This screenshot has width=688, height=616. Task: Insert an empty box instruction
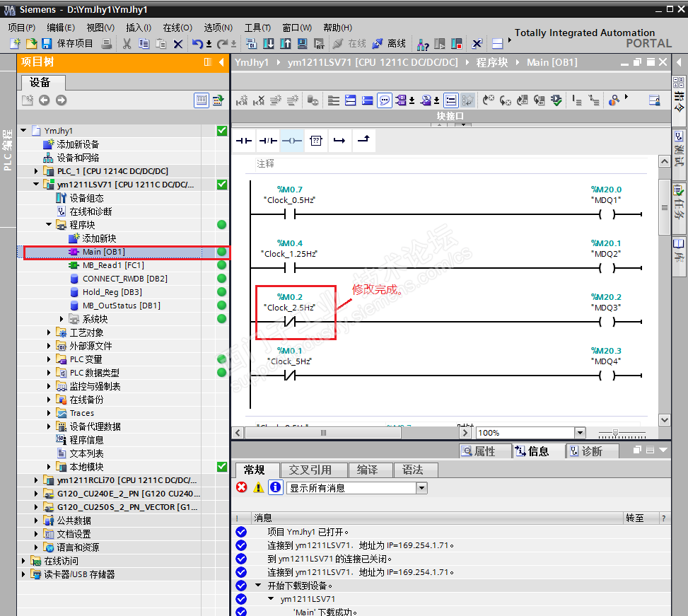(316, 141)
